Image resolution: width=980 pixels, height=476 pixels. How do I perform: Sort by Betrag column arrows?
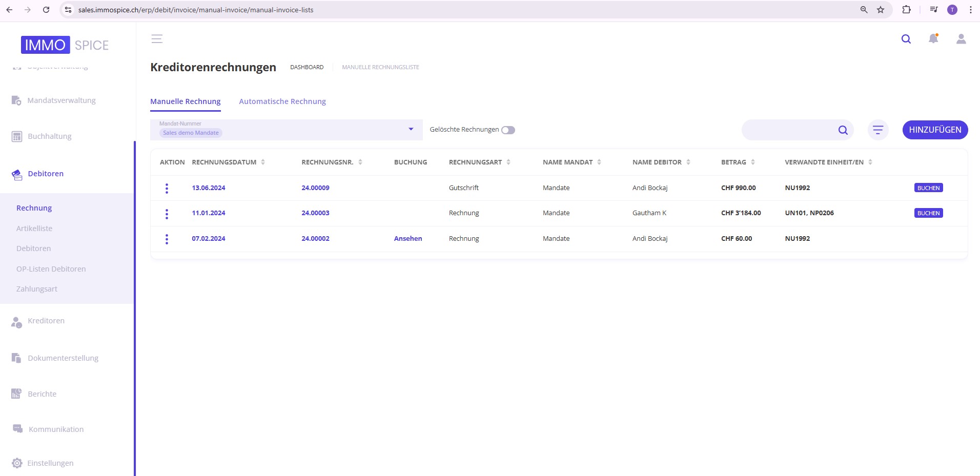pyautogui.click(x=752, y=162)
